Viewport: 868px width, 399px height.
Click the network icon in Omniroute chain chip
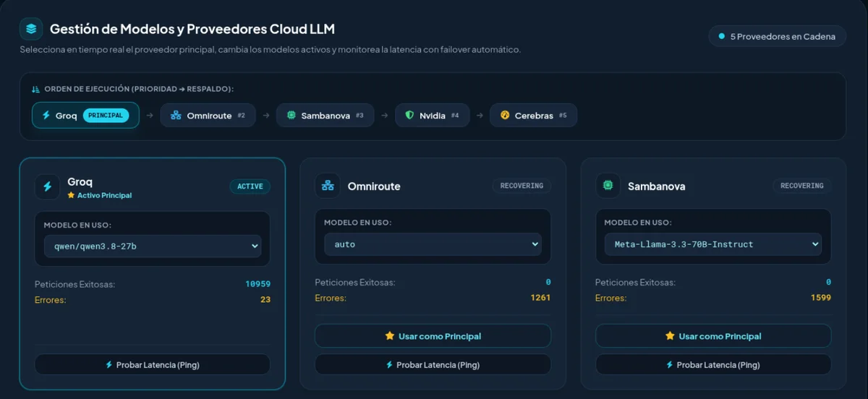[175, 116]
